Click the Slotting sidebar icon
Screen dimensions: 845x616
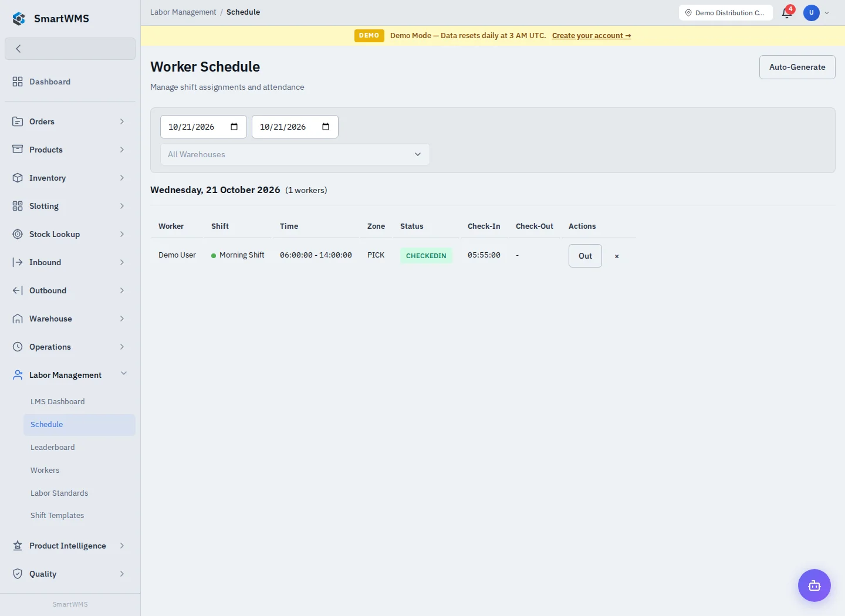point(18,206)
